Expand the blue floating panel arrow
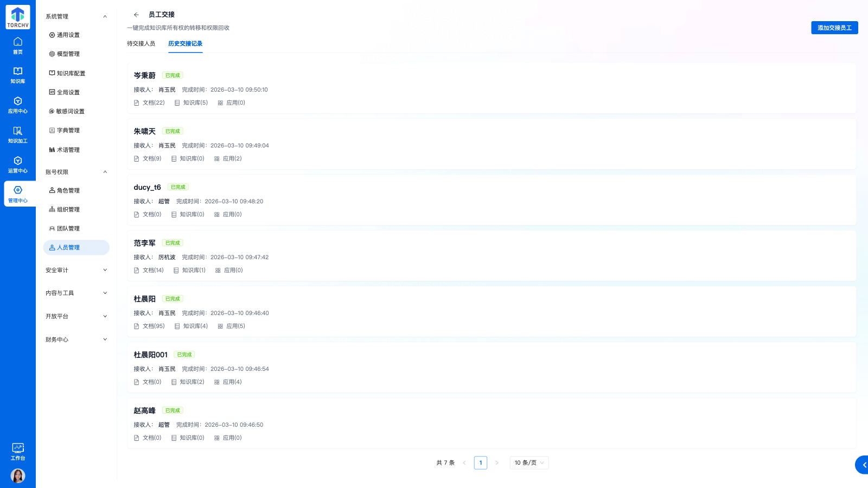This screenshot has width=868, height=488. (x=863, y=465)
